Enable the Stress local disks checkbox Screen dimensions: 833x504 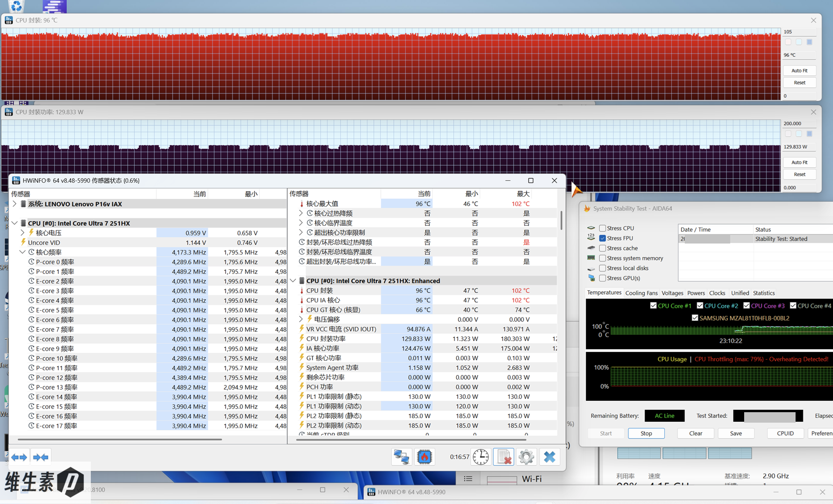coord(602,268)
